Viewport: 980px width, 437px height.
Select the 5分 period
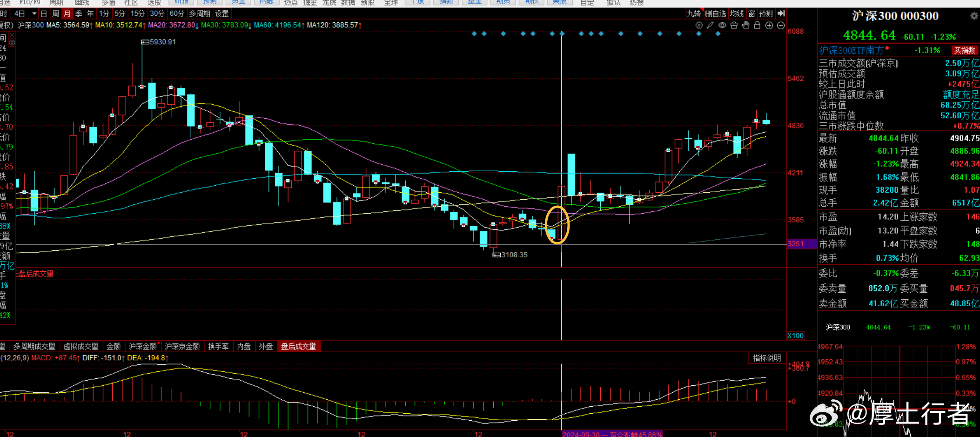click(120, 14)
